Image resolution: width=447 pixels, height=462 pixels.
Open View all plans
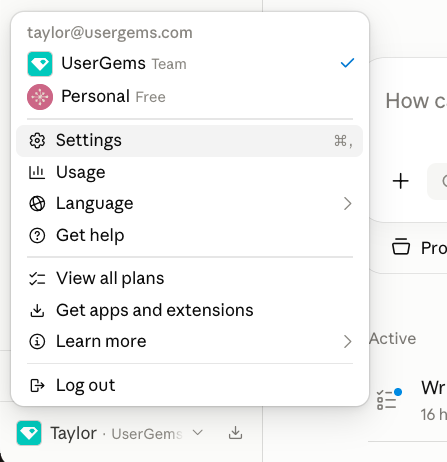pos(190,278)
